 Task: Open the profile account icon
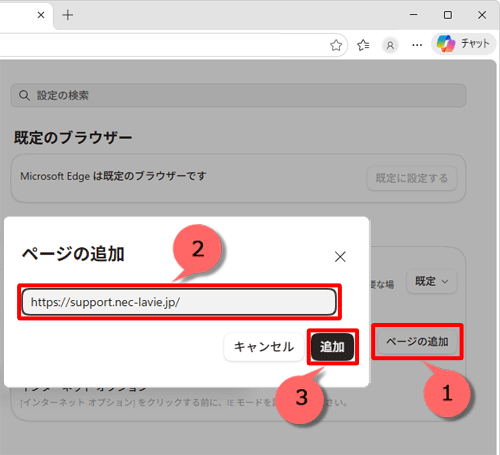tap(390, 45)
